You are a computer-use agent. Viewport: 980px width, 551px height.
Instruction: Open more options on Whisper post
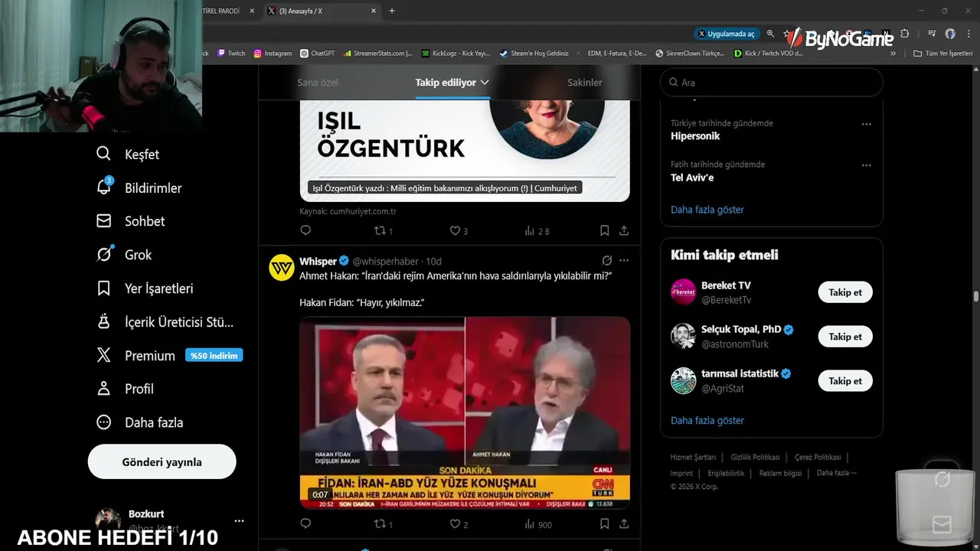[624, 260]
